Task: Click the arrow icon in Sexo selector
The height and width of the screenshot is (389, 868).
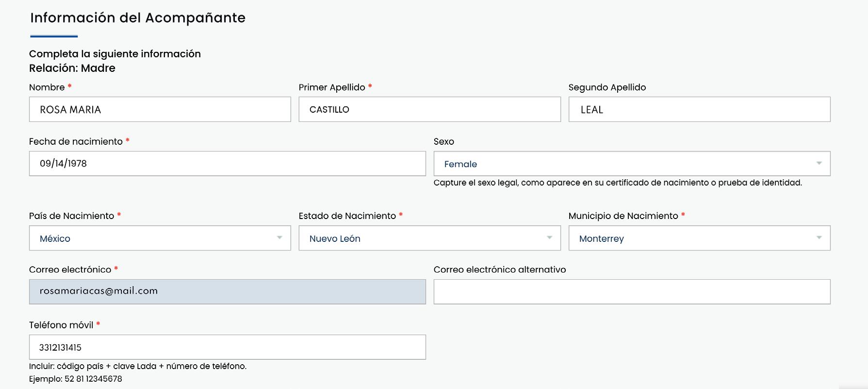Action: tap(819, 164)
